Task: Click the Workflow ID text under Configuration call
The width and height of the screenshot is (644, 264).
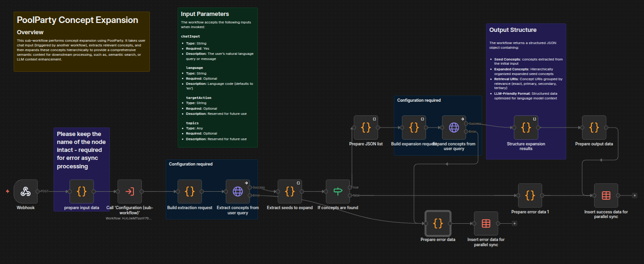Action: 129,218
